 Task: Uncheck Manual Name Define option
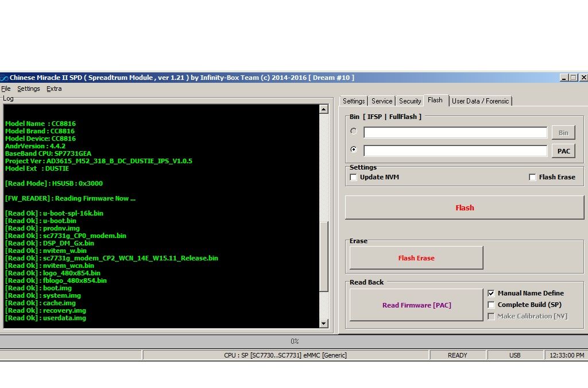point(491,293)
